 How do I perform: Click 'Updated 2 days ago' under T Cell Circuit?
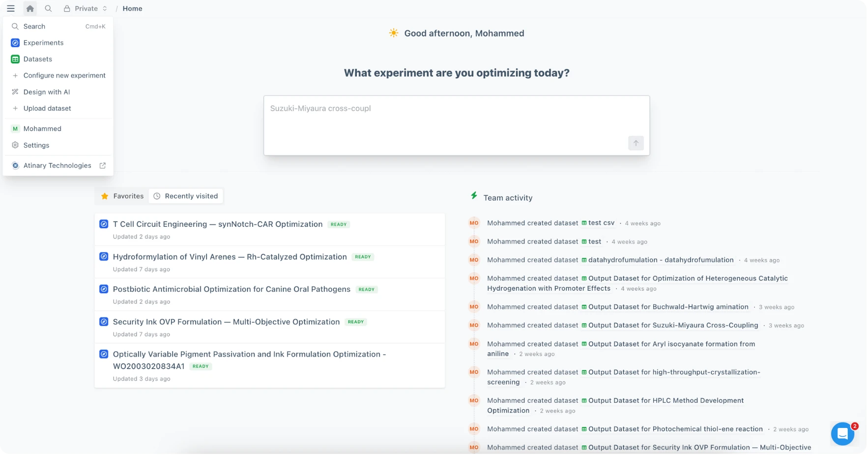point(142,237)
